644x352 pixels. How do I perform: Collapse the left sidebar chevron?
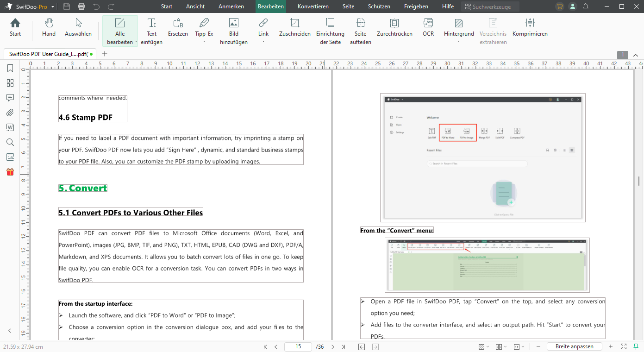click(x=10, y=331)
